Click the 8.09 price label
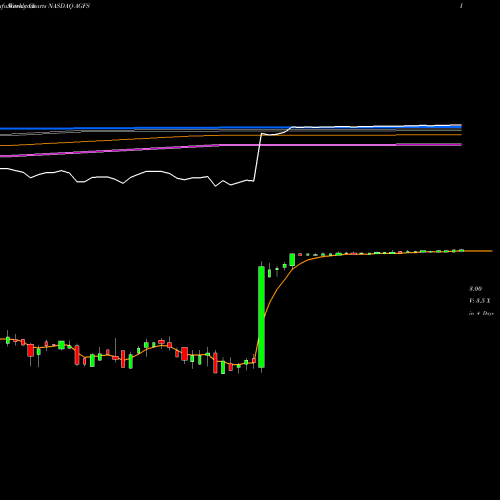The width and height of the screenshot is (500, 500). 475,289
